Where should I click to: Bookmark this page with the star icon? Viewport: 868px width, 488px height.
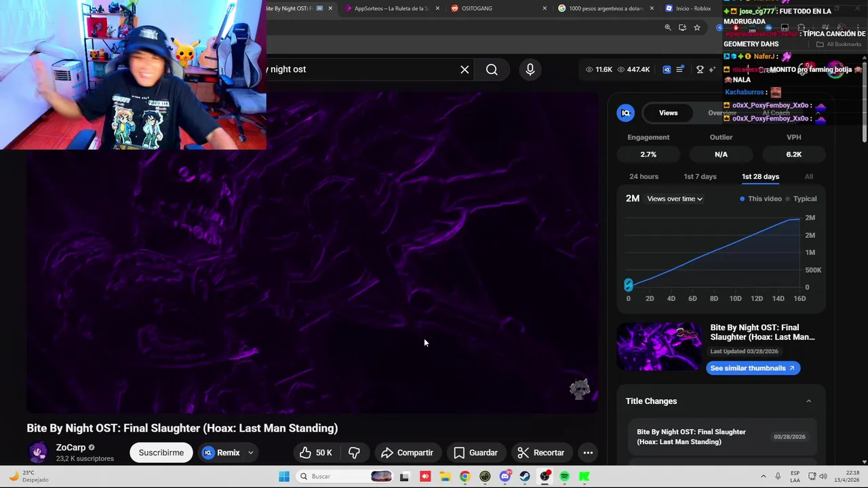[x=696, y=27]
